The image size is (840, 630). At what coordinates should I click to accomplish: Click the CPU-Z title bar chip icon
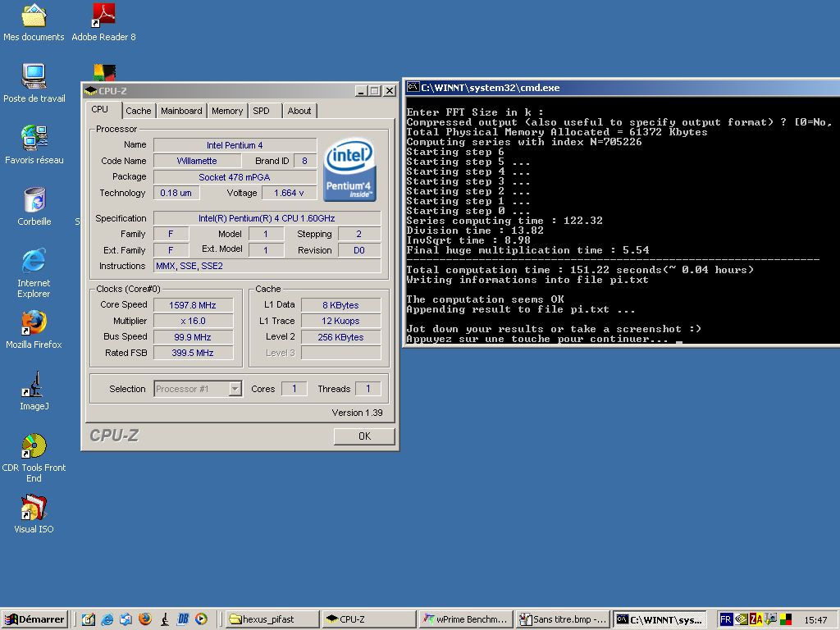[90, 90]
